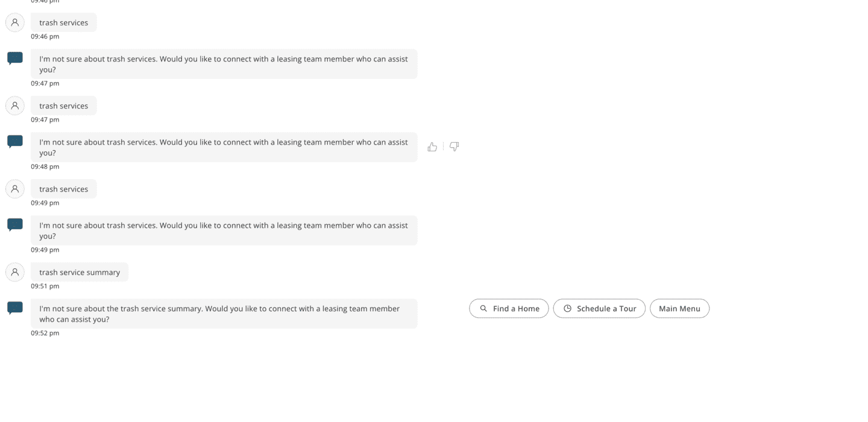Viewport: 868px width, 422px height.
Task: Click bot reply about the trash service summary
Action: [224, 313]
